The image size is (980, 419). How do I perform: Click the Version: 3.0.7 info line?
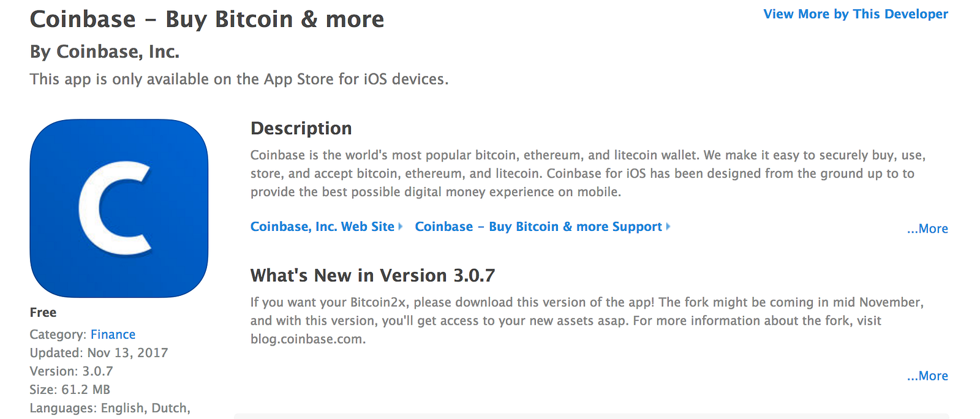point(71,371)
